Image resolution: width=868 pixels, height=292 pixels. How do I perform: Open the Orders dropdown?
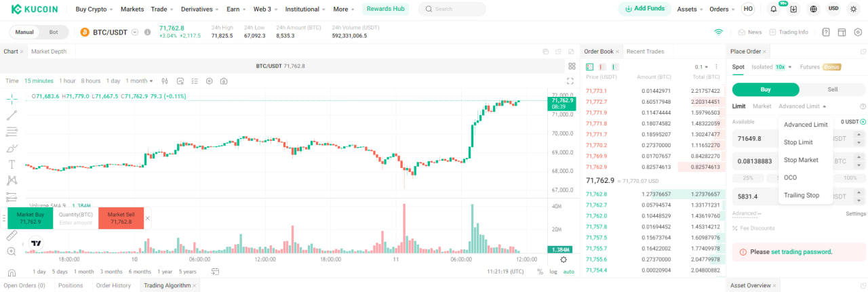pos(722,9)
